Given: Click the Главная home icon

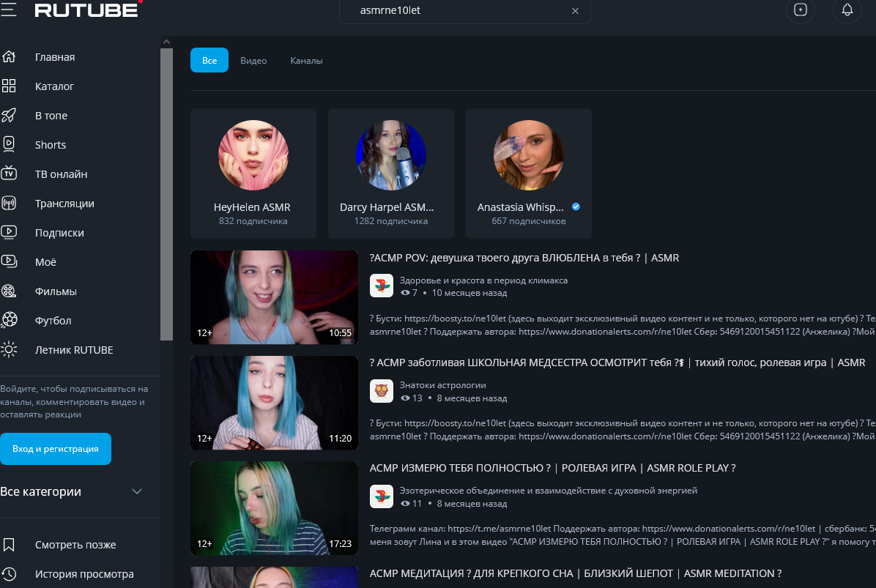Looking at the screenshot, I should point(8,56).
